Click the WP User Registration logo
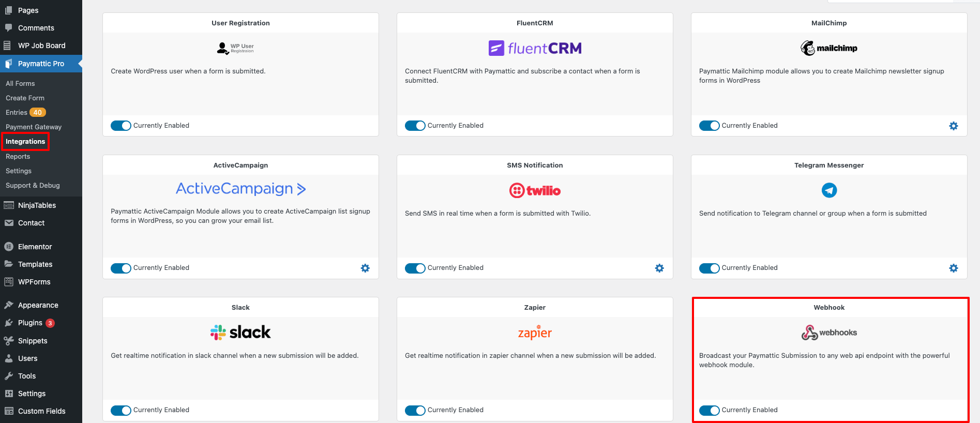Viewport: 980px width, 423px height. pyautogui.click(x=235, y=48)
